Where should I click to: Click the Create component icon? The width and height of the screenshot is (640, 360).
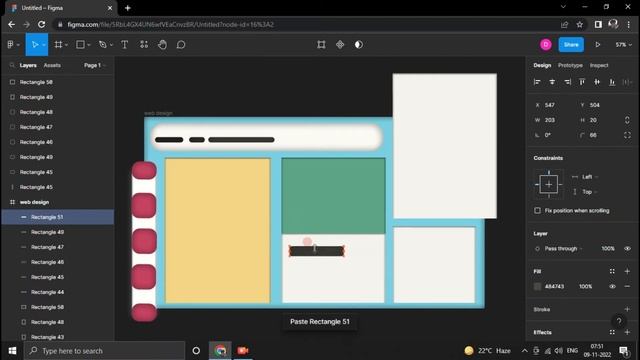340,44
